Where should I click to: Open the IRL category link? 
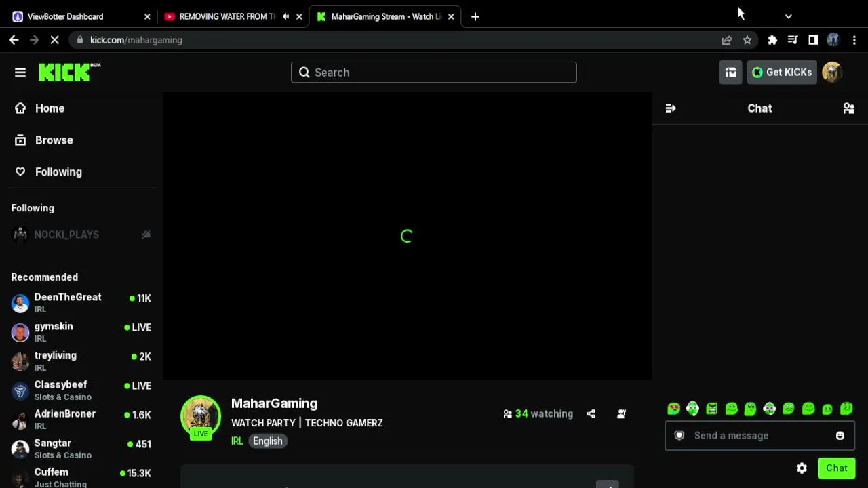(x=237, y=441)
